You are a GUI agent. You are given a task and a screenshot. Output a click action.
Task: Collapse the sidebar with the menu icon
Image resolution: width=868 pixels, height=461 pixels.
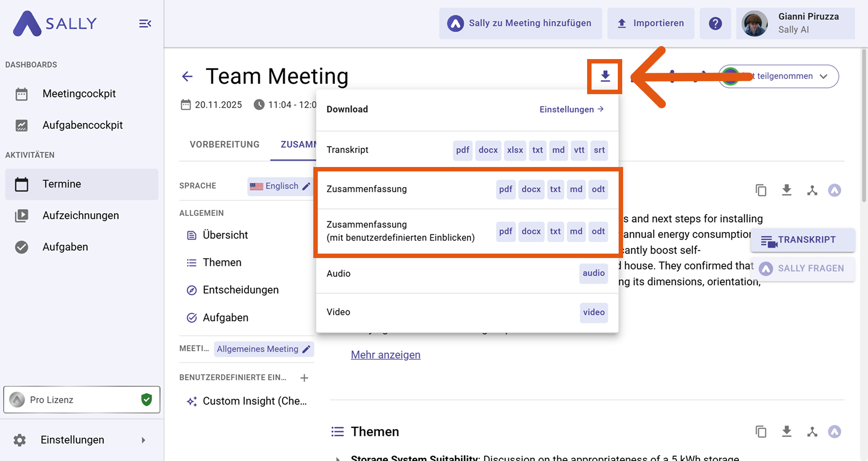(x=145, y=24)
